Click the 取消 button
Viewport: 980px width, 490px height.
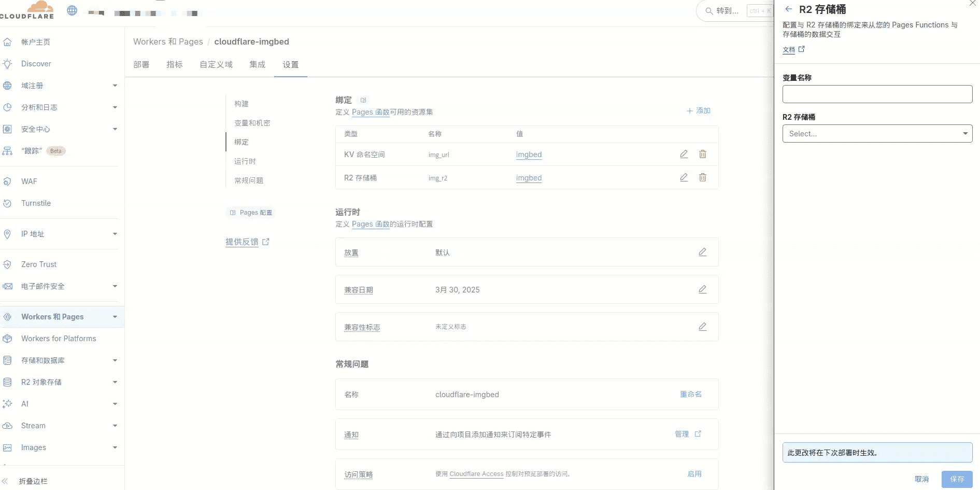pyautogui.click(x=922, y=479)
